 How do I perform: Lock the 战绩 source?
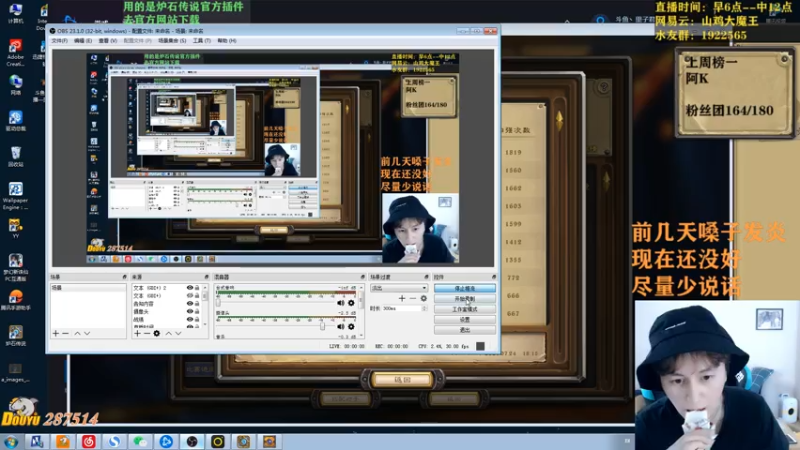click(x=197, y=319)
